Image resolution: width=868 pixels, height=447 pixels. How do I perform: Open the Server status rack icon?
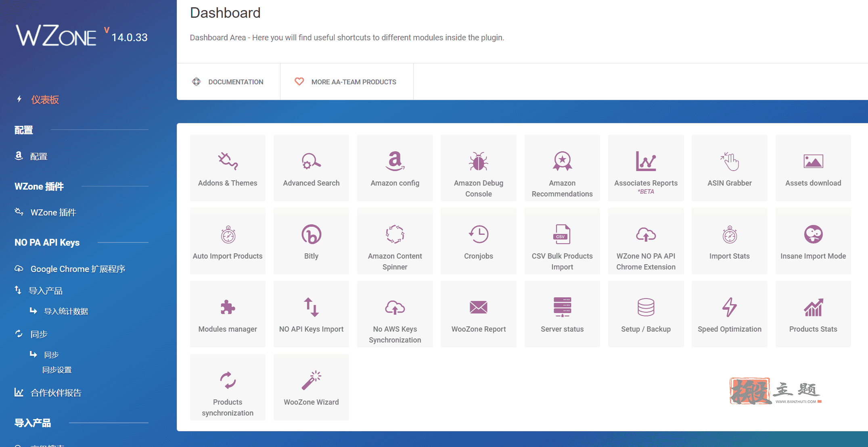(562, 307)
